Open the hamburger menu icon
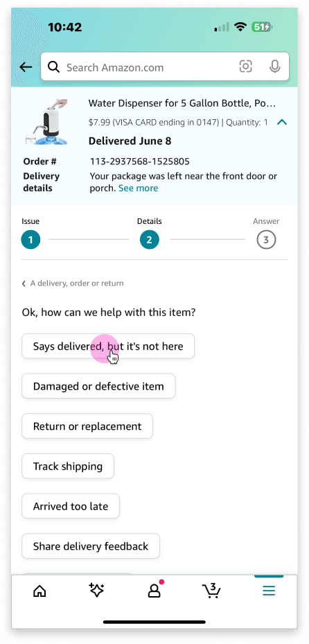309x644 pixels. (x=269, y=591)
